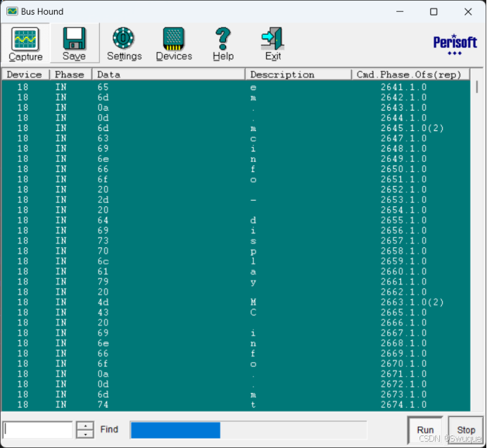The height and width of the screenshot is (448, 487).
Task: Select row 2673.1.0
Action: [x=236, y=394]
